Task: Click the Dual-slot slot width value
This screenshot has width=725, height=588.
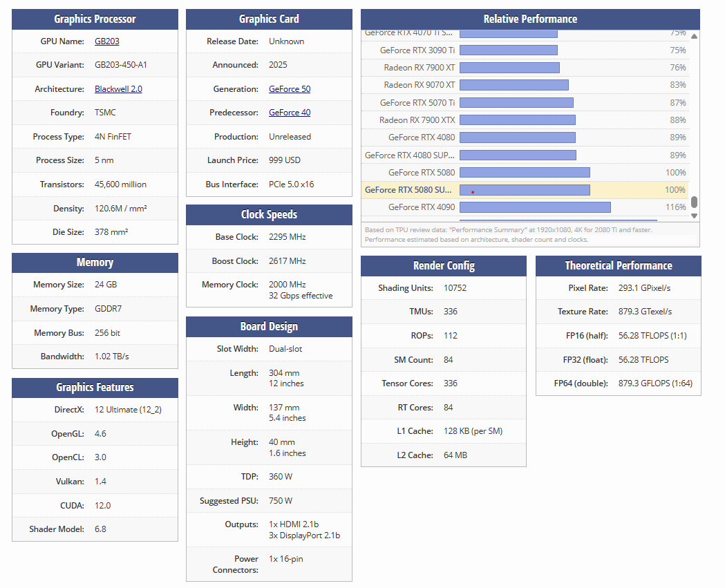Action: click(x=285, y=349)
